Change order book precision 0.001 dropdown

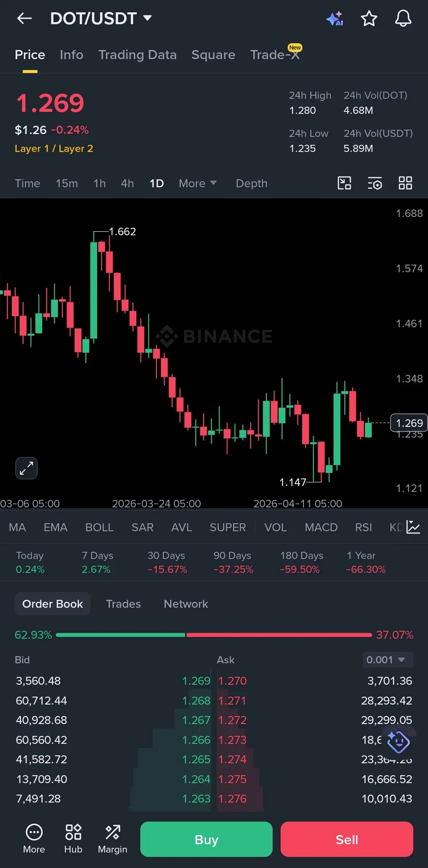(388, 660)
